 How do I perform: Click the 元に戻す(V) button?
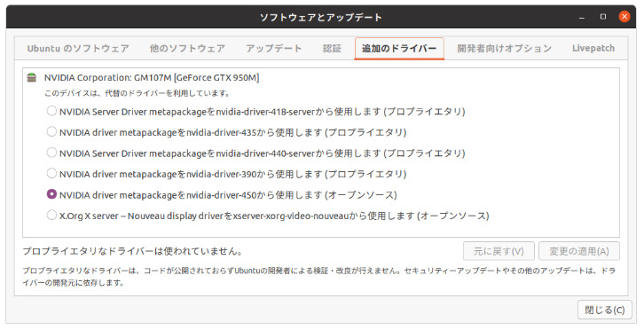[x=499, y=251]
